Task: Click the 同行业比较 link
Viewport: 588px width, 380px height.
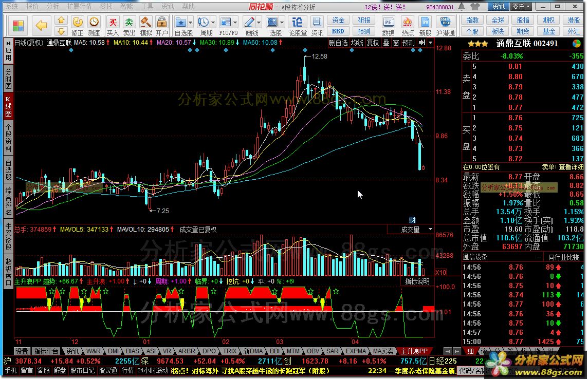Action: (x=564, y=257)
